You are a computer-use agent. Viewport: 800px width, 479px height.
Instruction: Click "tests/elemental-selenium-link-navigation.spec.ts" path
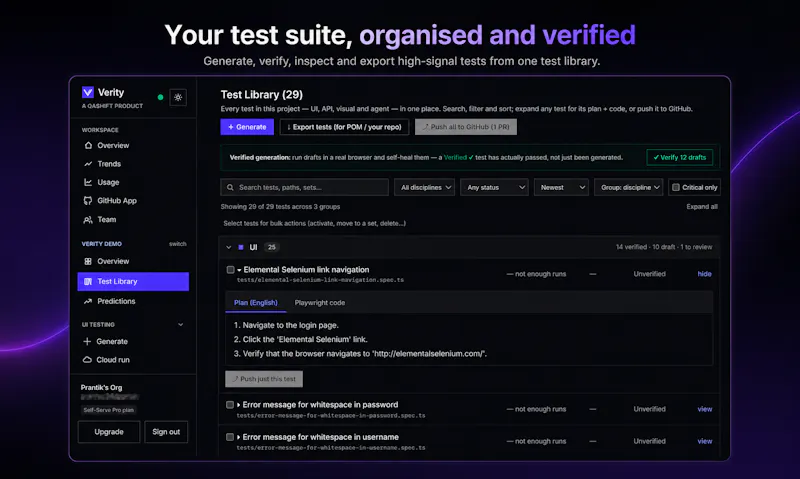[320, 280]
